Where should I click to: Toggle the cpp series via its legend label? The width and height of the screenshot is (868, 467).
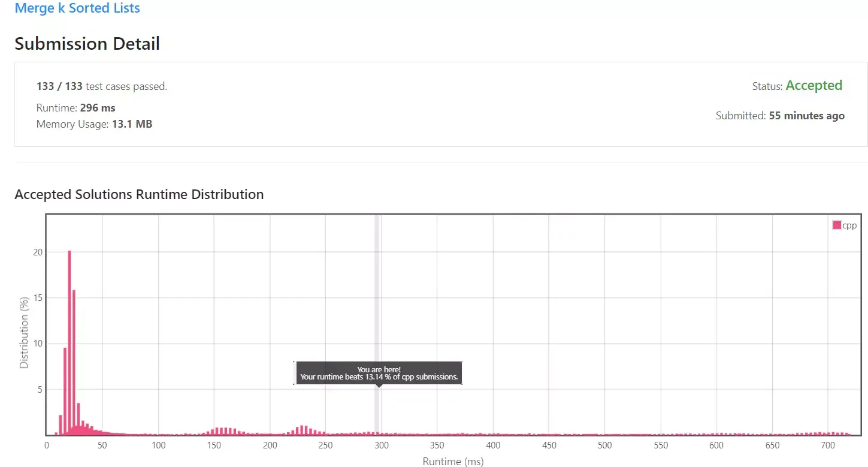click(849, 225)
